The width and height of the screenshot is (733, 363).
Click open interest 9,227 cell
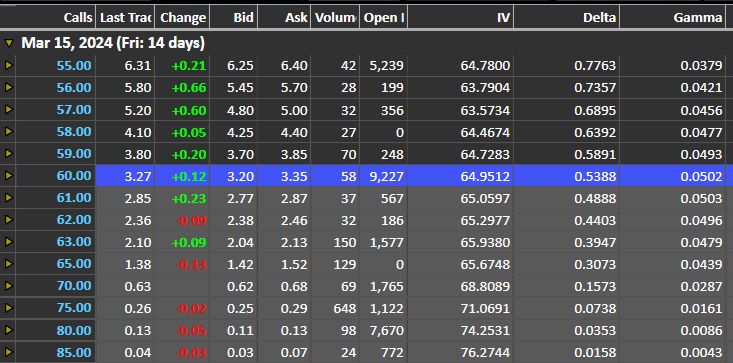[x=385, y=176]
